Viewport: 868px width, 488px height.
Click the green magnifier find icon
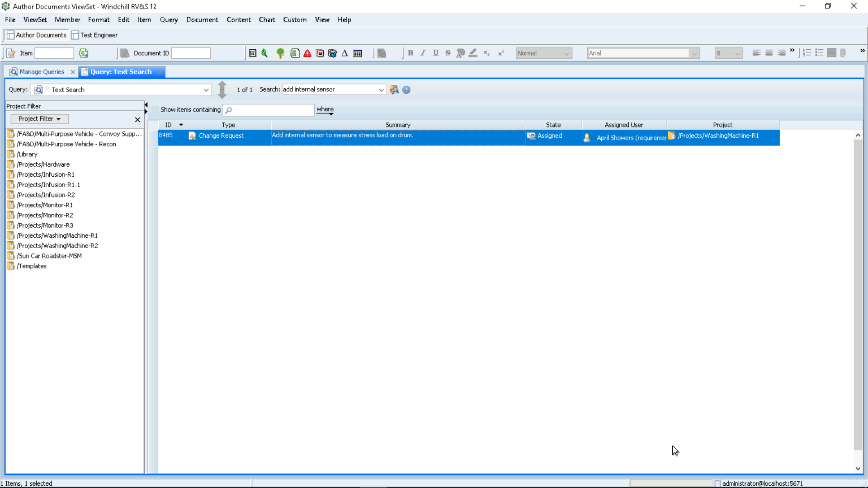[x=264, y=53]
